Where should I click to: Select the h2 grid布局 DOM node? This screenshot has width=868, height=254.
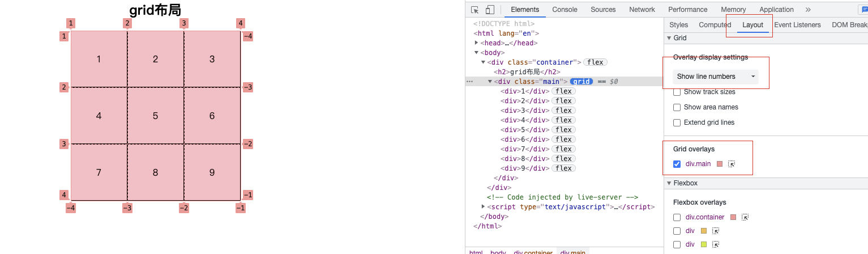pos(527,72)
